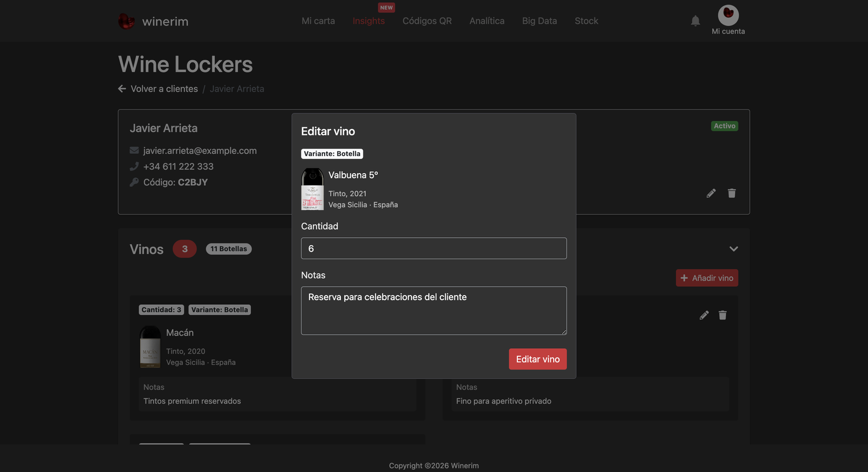868x472 pixels.
Task: Click the phone icon beside +34 number
Action: 134,166
